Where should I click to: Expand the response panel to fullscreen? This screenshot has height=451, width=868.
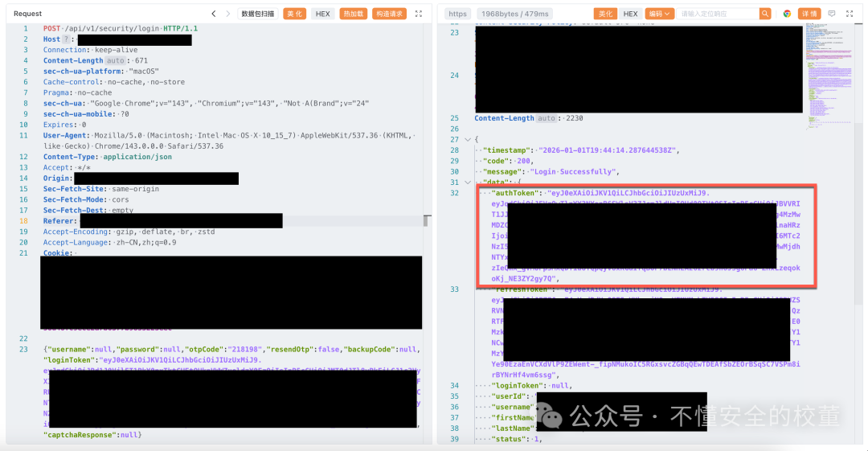pyautogui.click(x=850, y=14)
